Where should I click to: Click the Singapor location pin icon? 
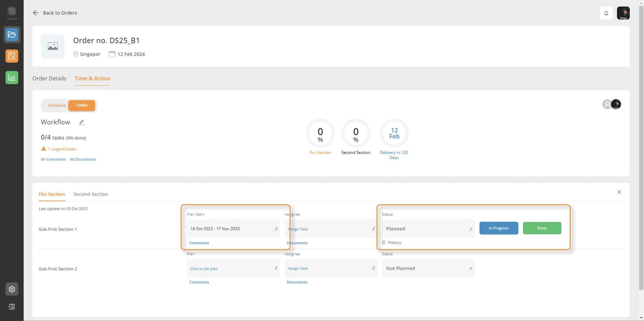pyautogui.click(x=75, y=54)
